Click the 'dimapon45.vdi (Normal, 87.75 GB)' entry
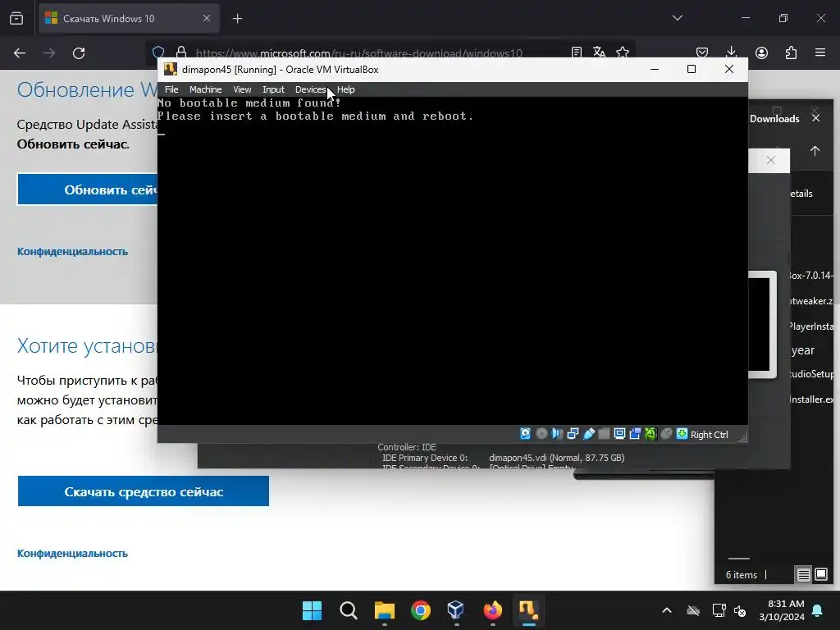 (x=557, y=458)
